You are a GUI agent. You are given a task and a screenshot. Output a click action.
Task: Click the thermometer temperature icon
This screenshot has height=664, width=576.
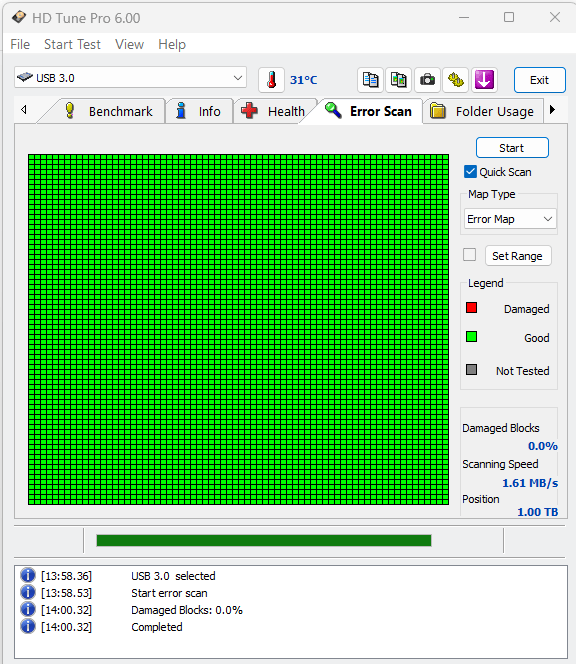coord(271,80)
